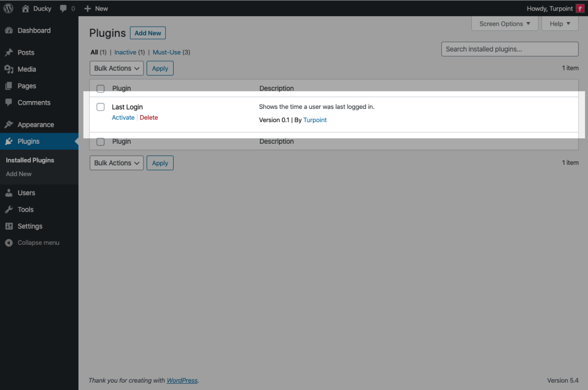Expand the Help panel

pos(560,24)
